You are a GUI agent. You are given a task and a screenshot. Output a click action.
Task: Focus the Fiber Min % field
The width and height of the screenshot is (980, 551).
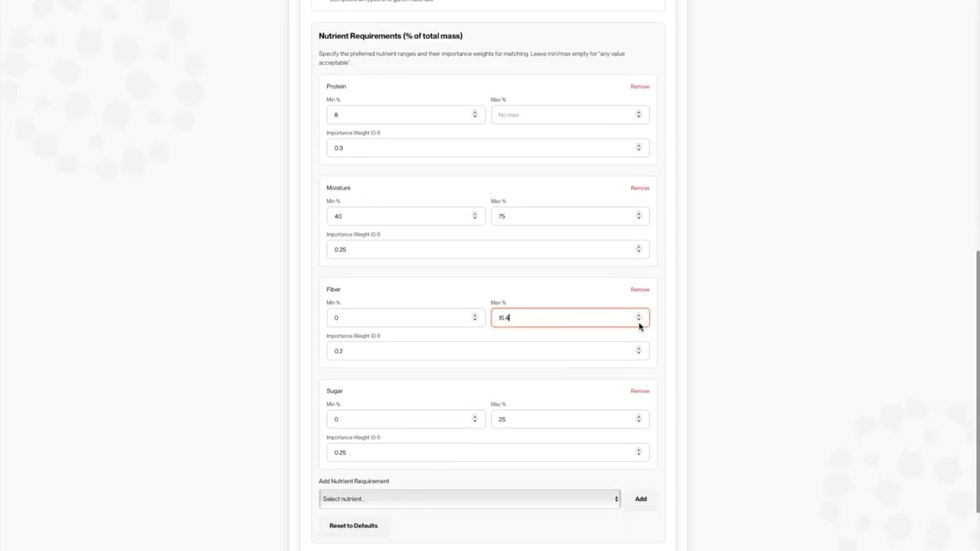coord(400,318)
